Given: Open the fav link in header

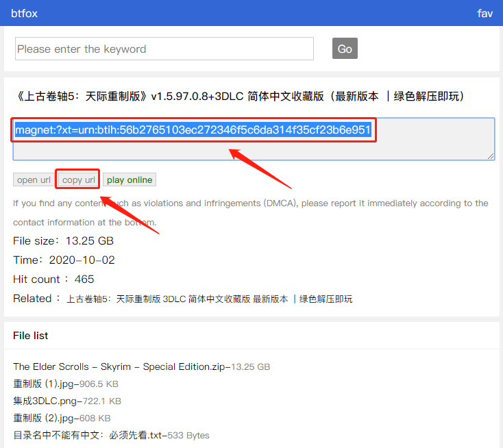Looking at the screenshot, I should pos(484,14).
